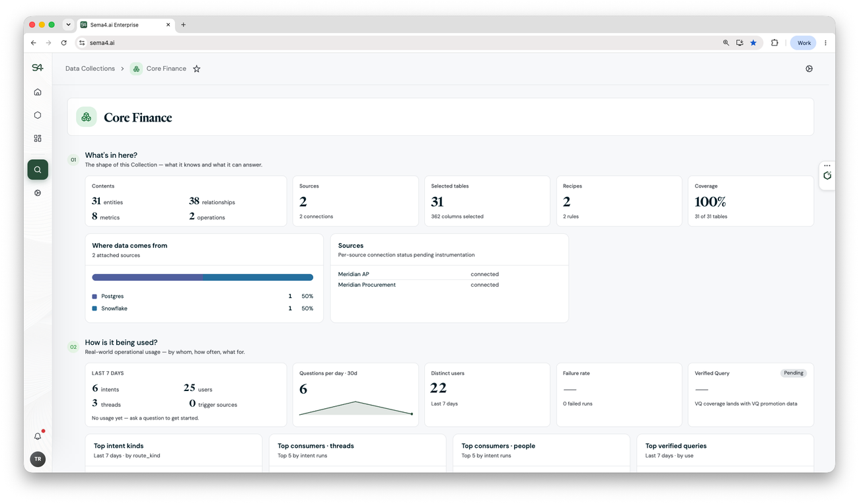Click the Pending badge on Verified Query

point(794,373)
